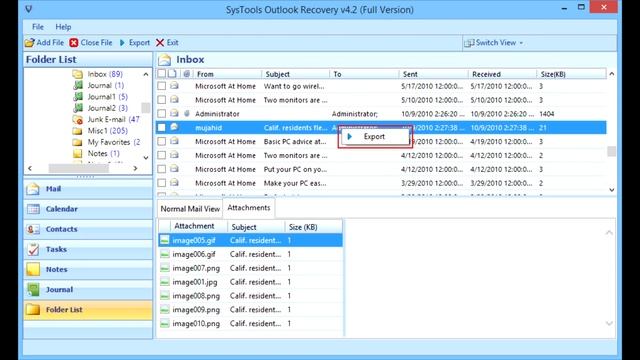Click the Misc1 folder icon

[x=78, y=131]
